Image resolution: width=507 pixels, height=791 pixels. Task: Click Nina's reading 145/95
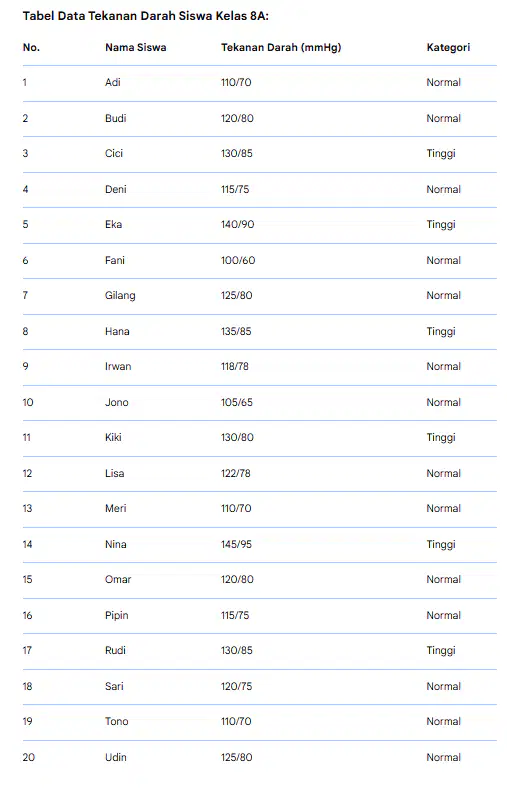pyautogui.click(x=236, y=544)
